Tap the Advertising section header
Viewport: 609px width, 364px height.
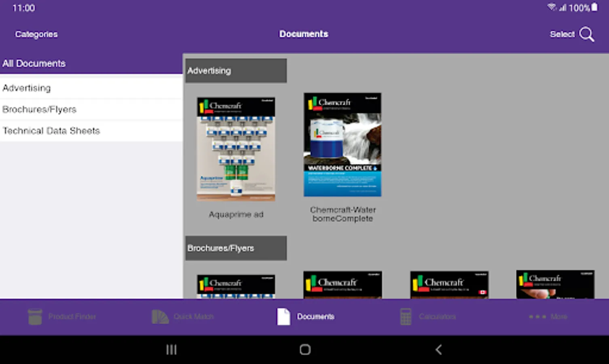pyautogui.click(x=236, y=71)
